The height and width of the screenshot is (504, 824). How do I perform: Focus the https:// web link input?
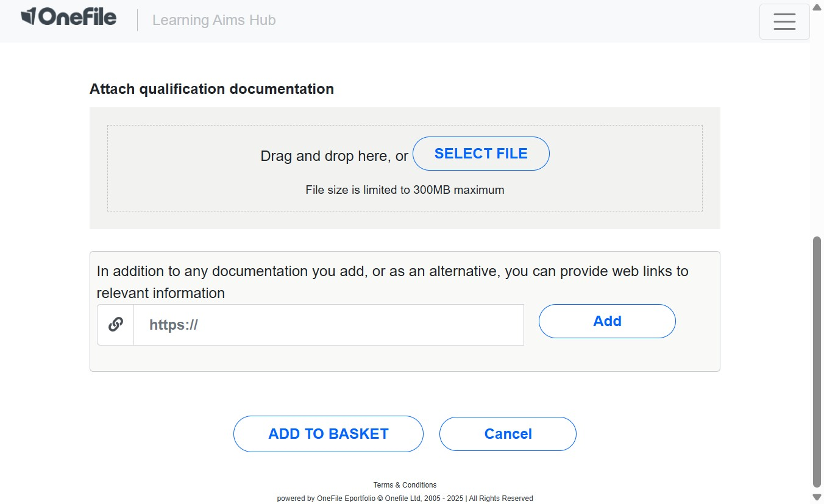pyautogui.click(x=329, y=325)
